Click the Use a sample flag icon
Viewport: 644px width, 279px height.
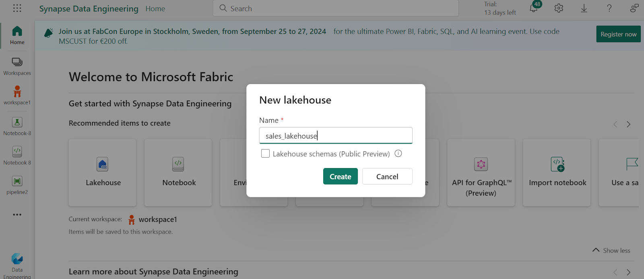[x=632, y=164]
